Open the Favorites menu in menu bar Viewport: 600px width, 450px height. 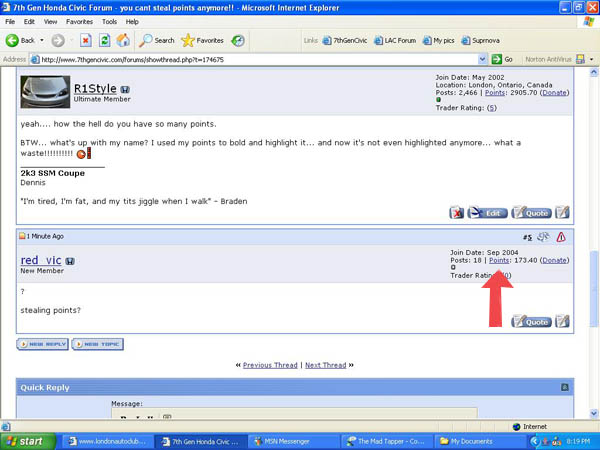click(x=79, y=21)
